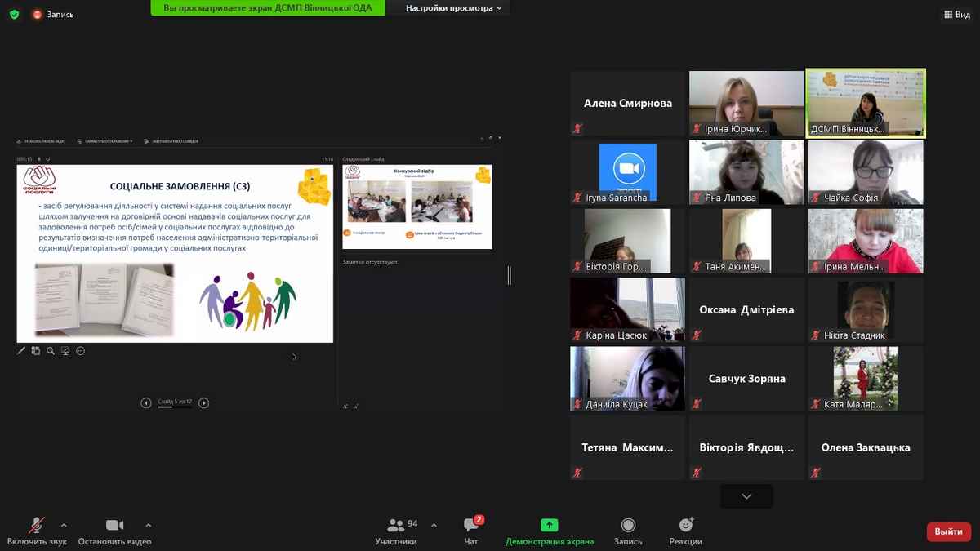Open the Участники participants panel
The image size is (980, 551).
point(397,531)
